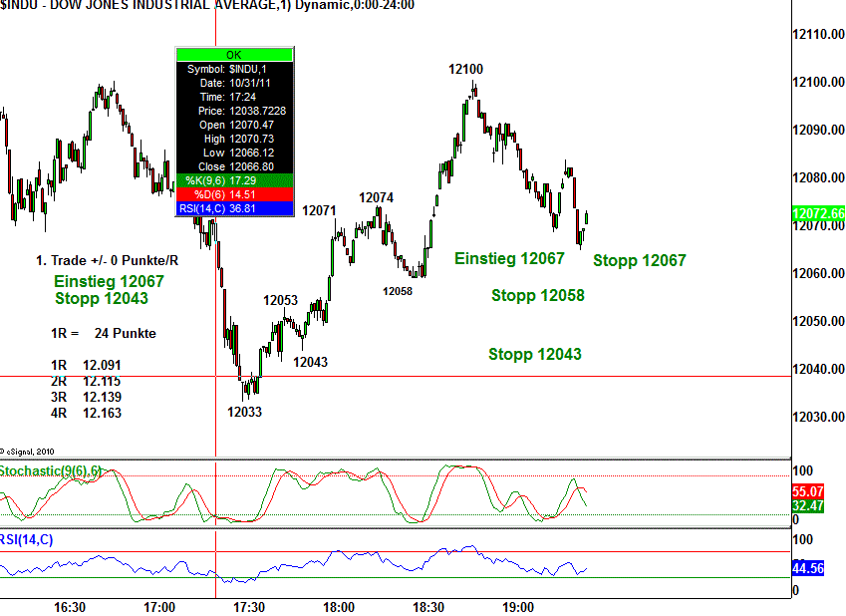The width and height of the screenshot is (846, 616).
Task: Select the 12100 high annotation label
Action: pos(465,69)
